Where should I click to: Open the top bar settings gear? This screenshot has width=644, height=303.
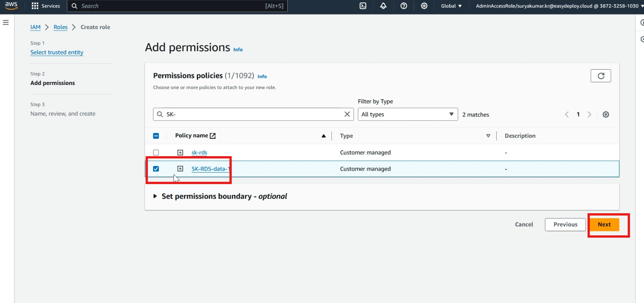[x=424, y=6]
